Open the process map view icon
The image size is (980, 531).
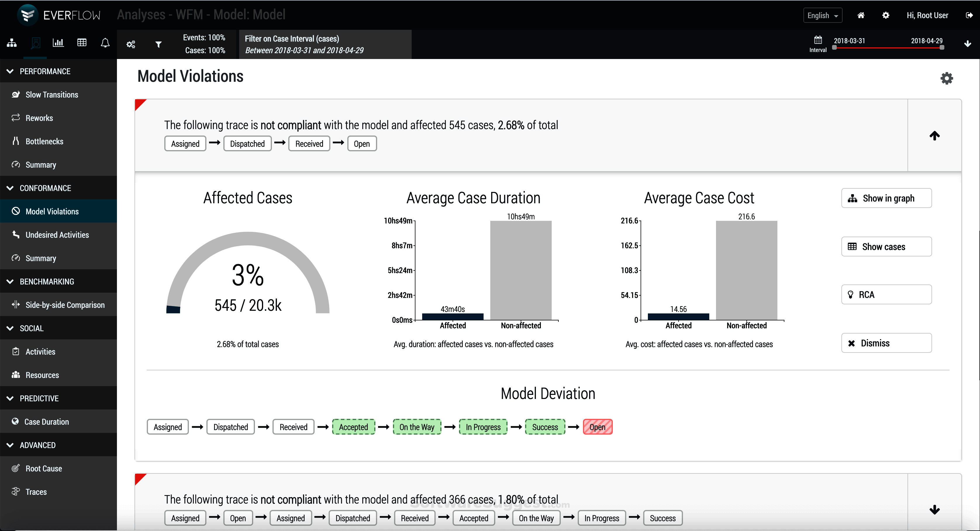(x=11, y=43)
